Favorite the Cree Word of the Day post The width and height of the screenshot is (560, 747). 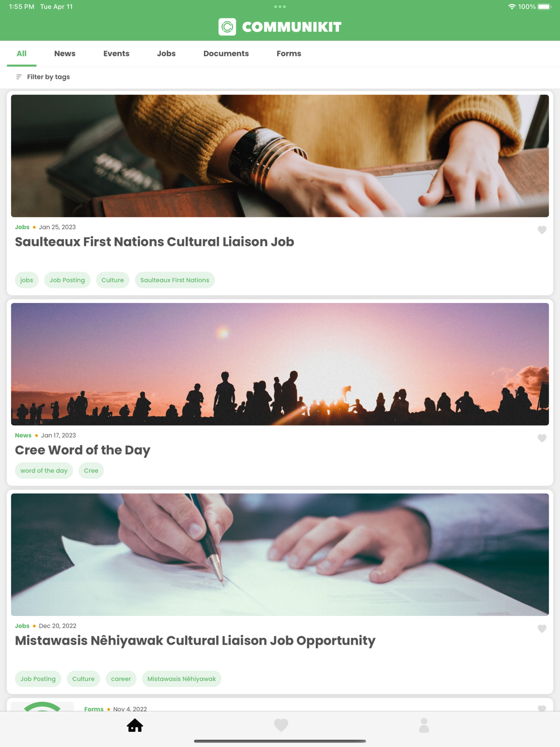[x=542, y=438]
